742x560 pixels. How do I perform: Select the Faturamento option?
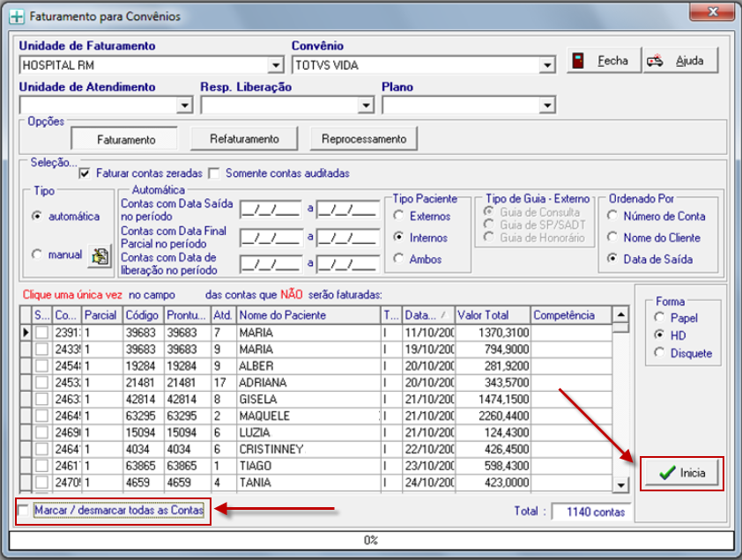click(x=124, y=139)
